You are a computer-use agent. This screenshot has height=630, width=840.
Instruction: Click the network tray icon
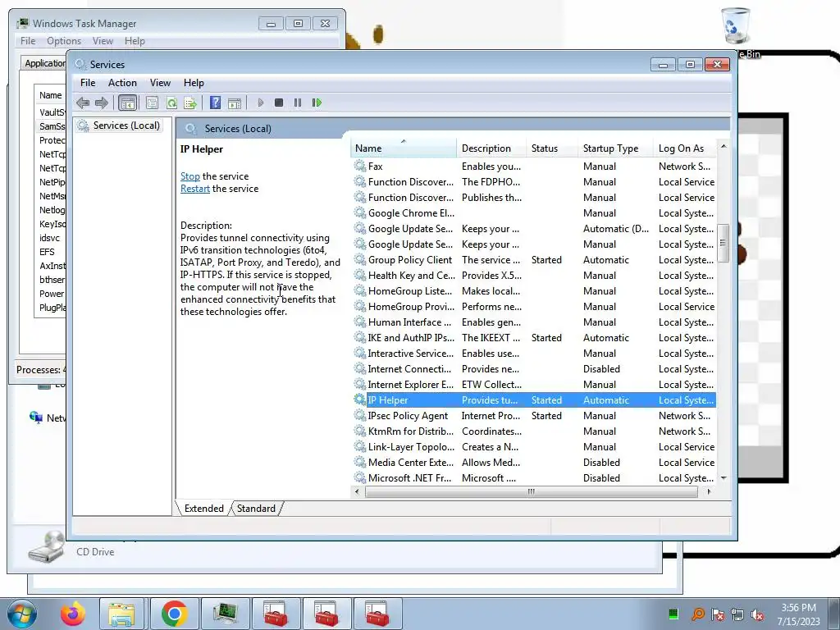pos(737,614)
